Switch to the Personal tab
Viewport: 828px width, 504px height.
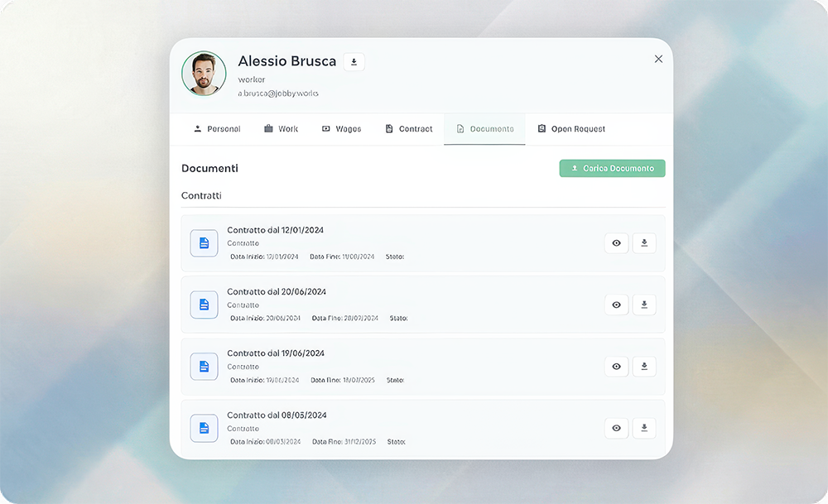point(216,129)
